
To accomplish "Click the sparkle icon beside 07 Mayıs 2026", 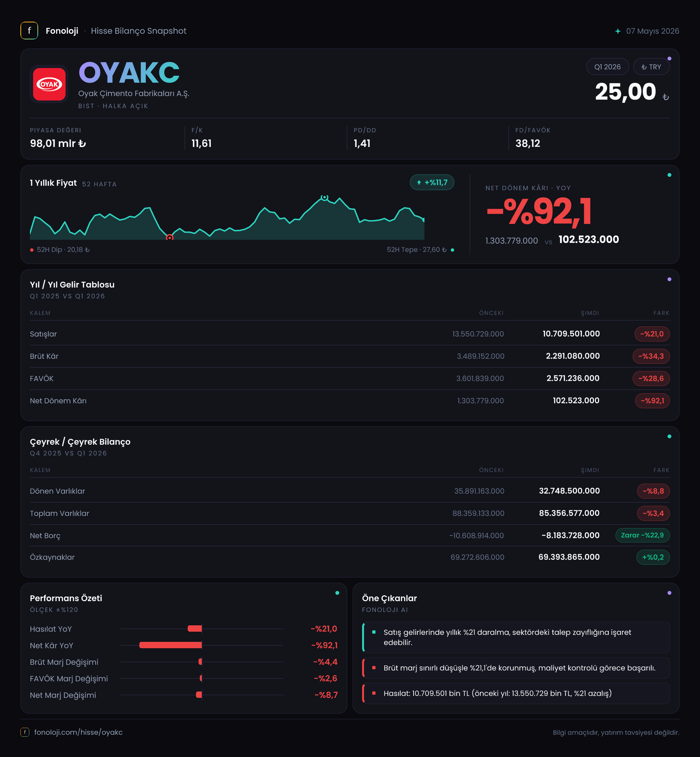I will point(618,31).
